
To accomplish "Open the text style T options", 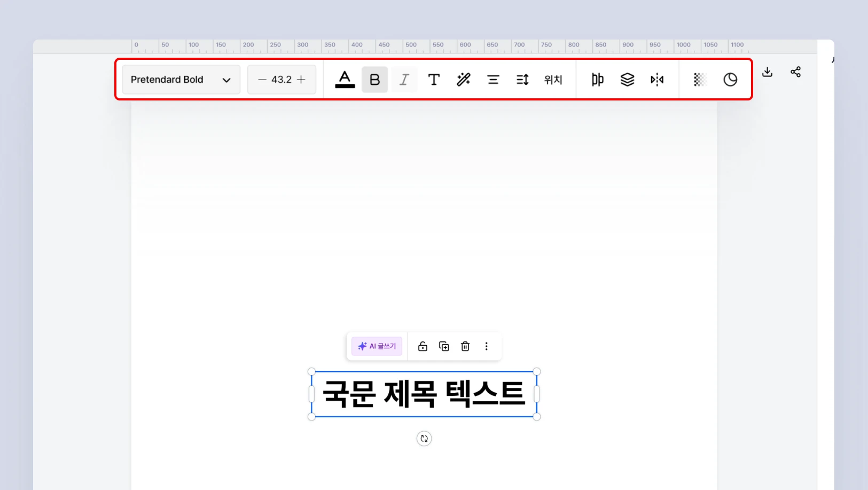I will (x=434, y=80).
